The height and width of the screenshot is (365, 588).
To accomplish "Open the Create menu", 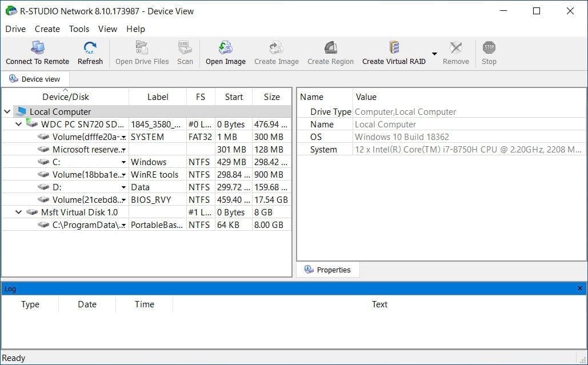I will 47,29.
